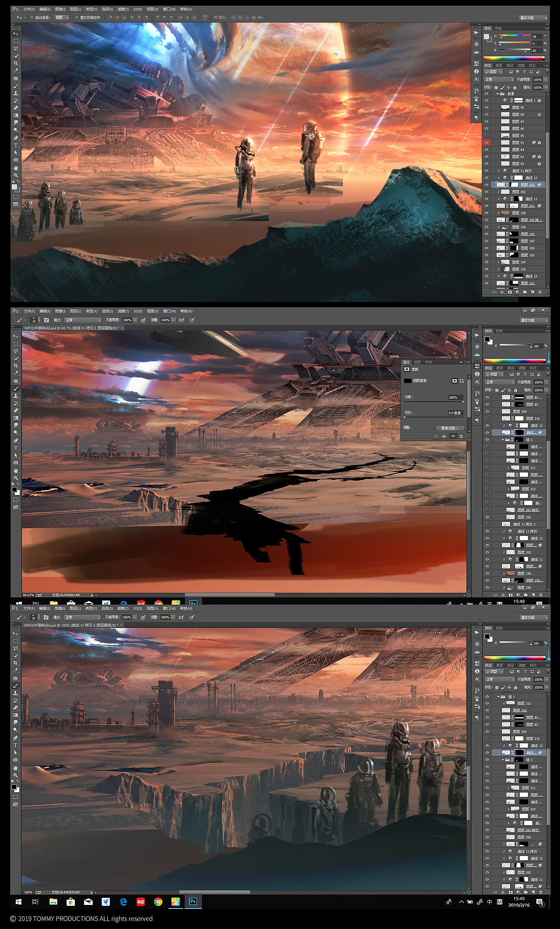Screen dimensions: 560x929
Task: Click new layer icon in middle window Layers panel
Action: [533, 595]
